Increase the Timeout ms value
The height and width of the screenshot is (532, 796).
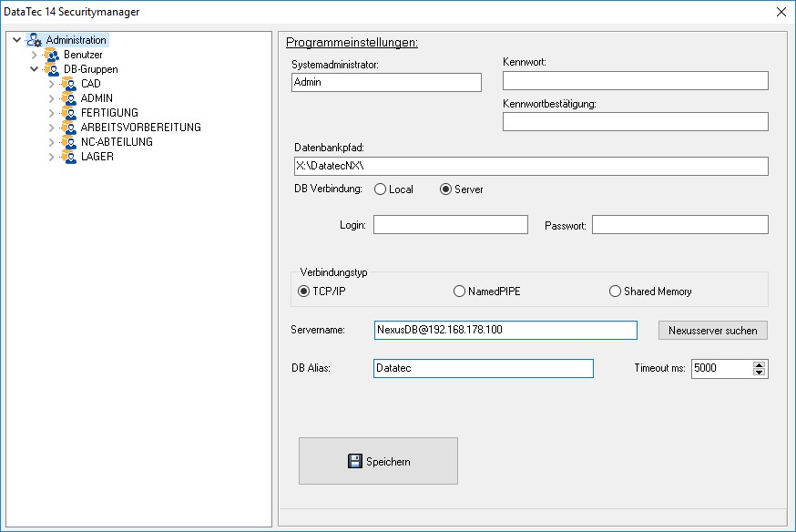pyautogui.click(x=759, y=365)
